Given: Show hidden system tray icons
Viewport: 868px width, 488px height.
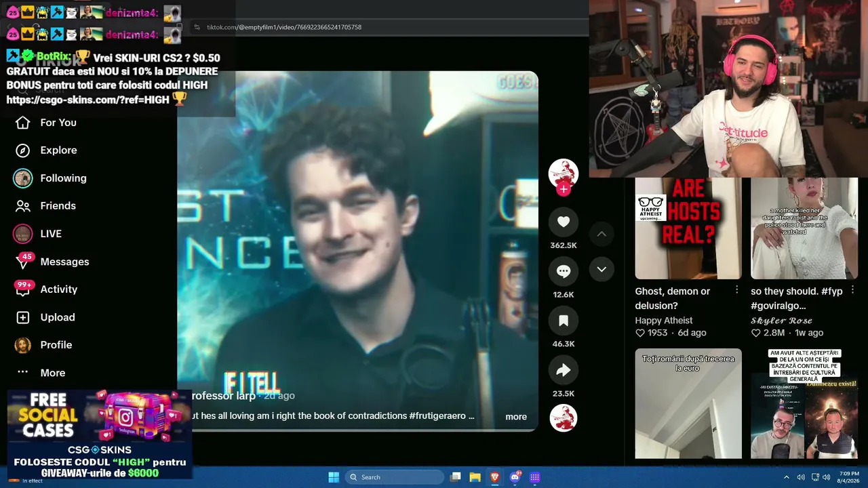Looking at the screenshot, I should [x=787, y=477].
